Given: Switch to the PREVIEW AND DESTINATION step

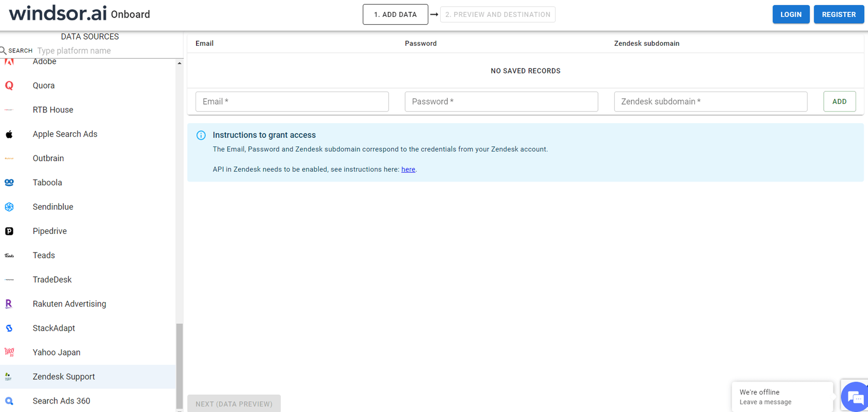Looking at the screenshot, I should point(497,14).
